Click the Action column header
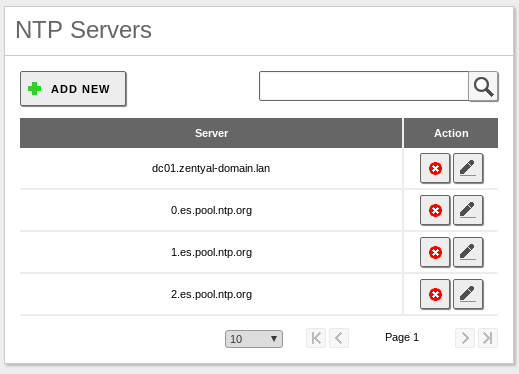 point(451,133)
